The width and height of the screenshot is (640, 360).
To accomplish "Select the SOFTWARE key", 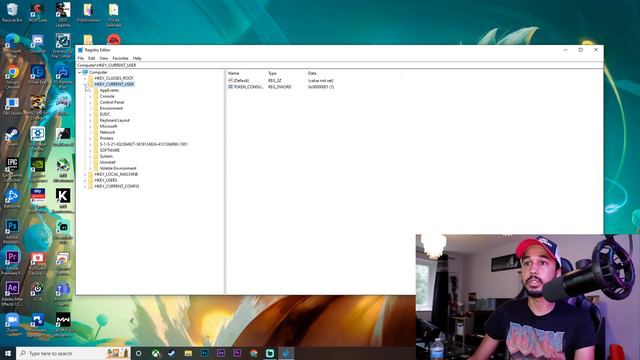I will click(x=110, y=150).
